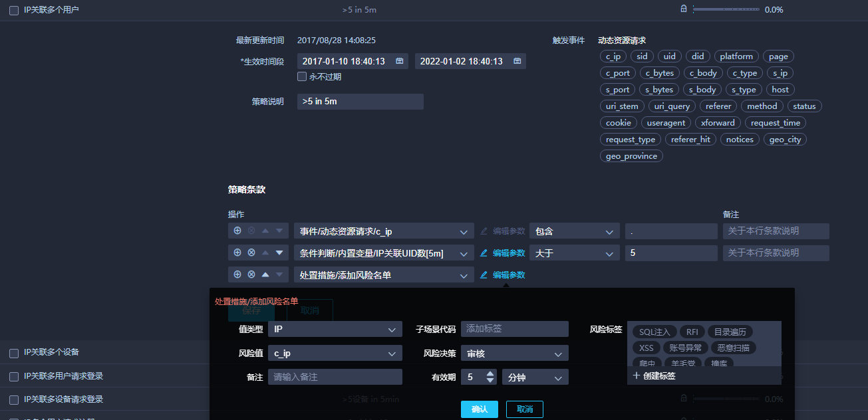Image resolution: width=868 pixels, height=420 pixels.
Task: Select the XSS risk tag
Action: pyautogui.click(x=647, y=348)
